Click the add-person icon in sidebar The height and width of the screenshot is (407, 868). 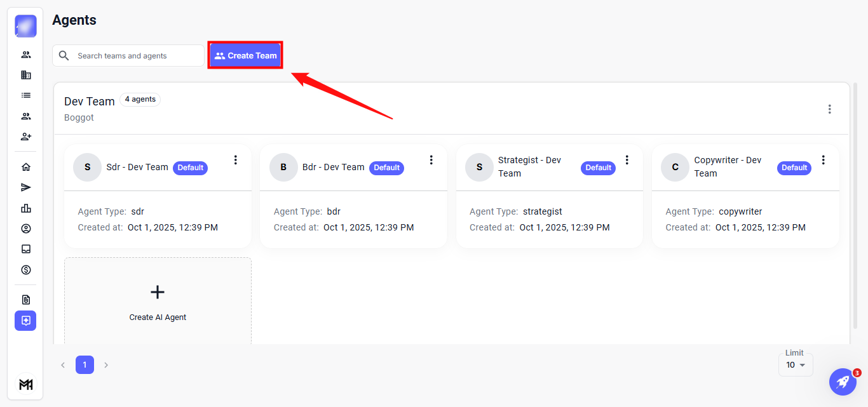click(x=25, y=137)
